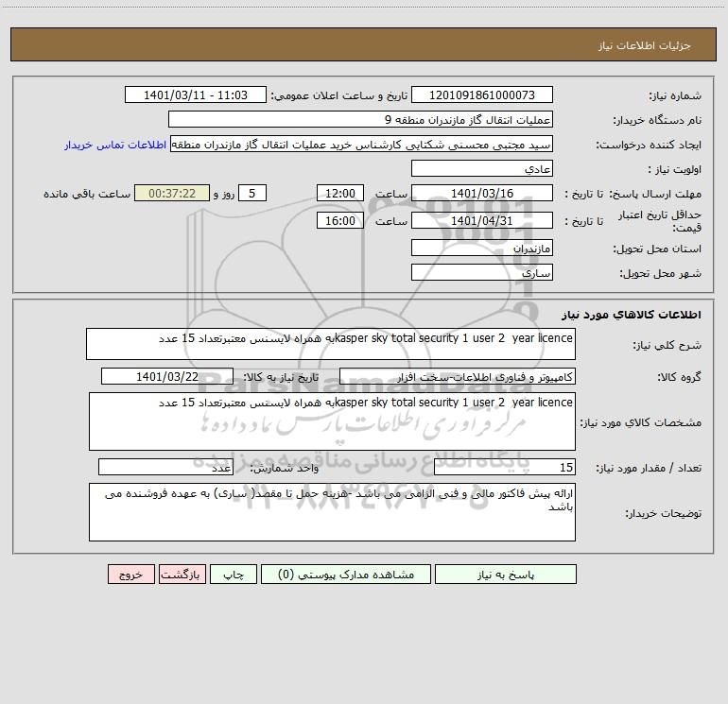This screenshot has height=704, width=728.
Task: Select the شماره نیاز field 1201091861000073
Action: tap(482, 94)
